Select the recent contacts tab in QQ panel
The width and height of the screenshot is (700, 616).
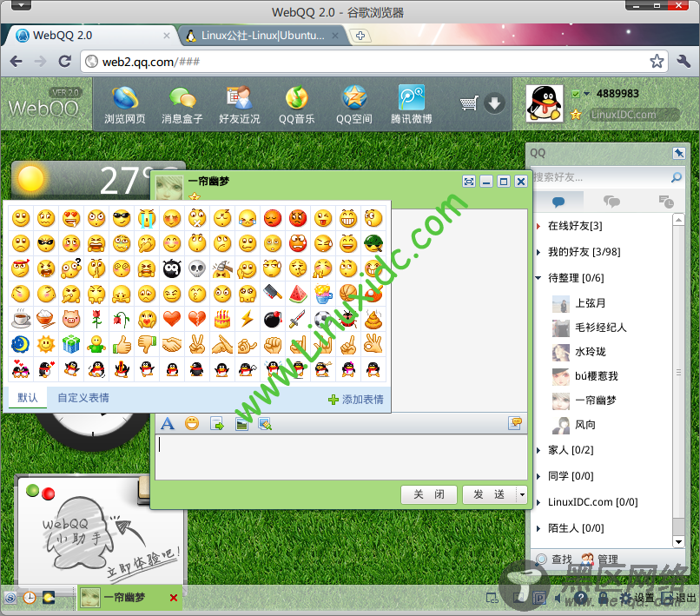(665, 202)
